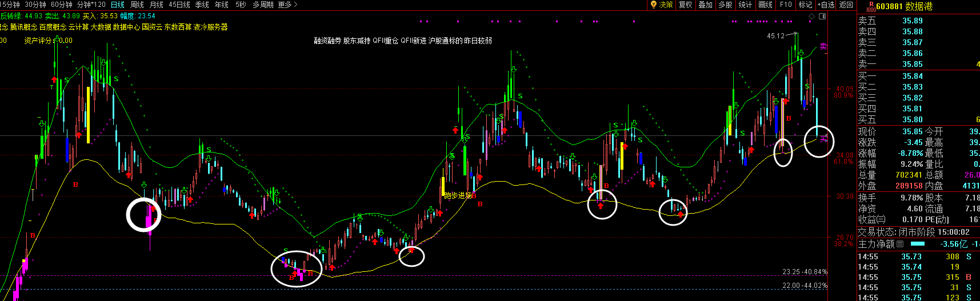This screenshot has height=301, width=980.
Task: Add stock with +自选 button
Action: [826, 5]
